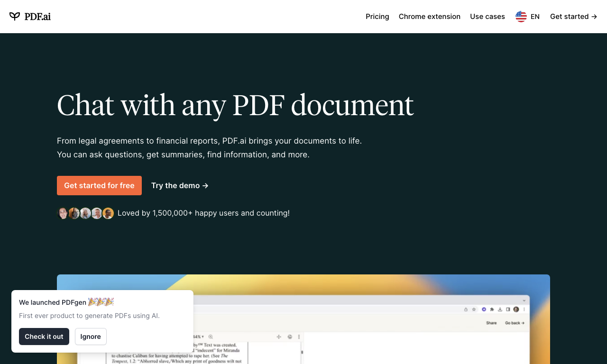Click the bookmark star in the preview browser

click(474, 309)
